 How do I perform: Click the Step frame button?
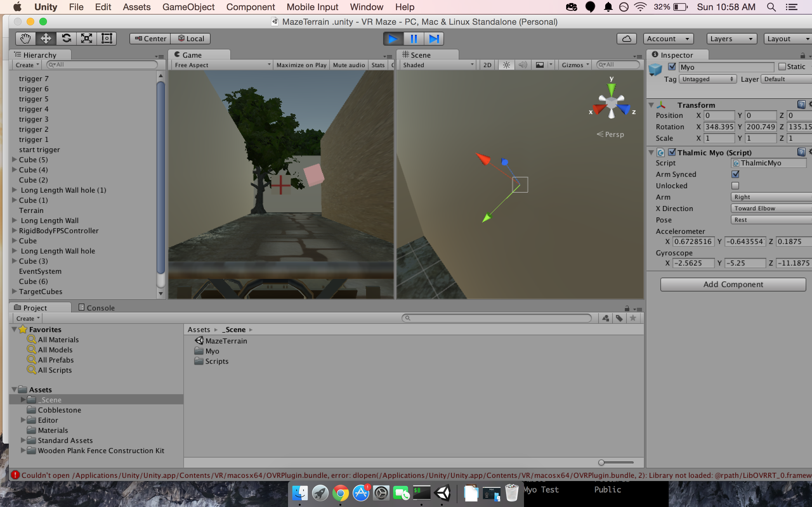click(x=434, y=39)
